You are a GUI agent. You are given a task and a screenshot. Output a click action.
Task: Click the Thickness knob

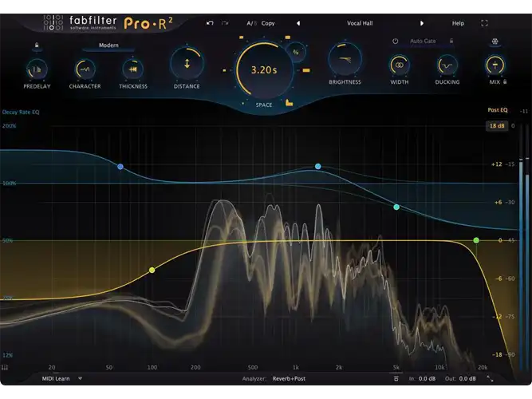133,69
